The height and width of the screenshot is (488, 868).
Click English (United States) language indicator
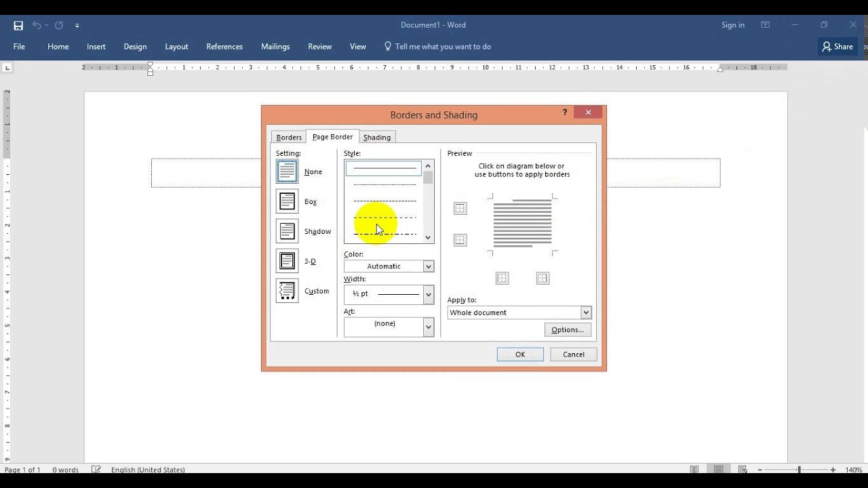[x=148, y=470]
